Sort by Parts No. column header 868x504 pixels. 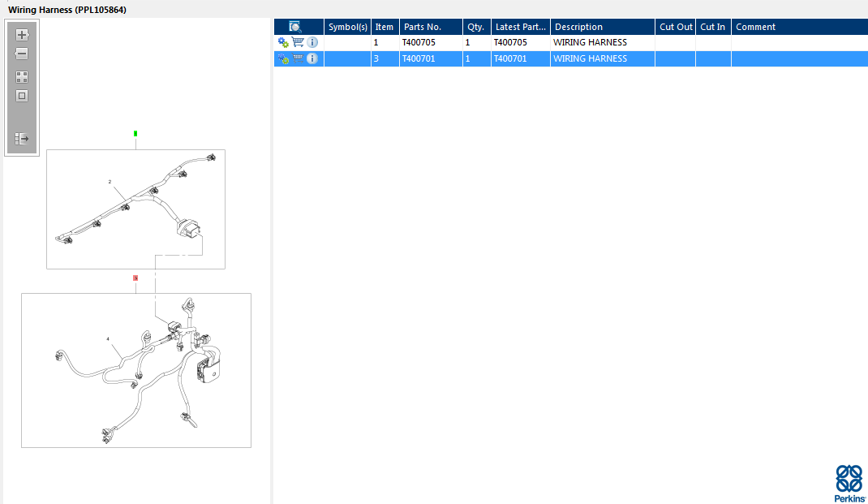pos(431,27)
